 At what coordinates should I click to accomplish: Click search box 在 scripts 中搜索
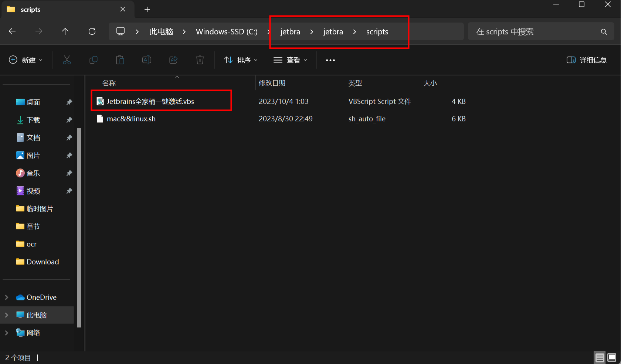pos(541,32)
